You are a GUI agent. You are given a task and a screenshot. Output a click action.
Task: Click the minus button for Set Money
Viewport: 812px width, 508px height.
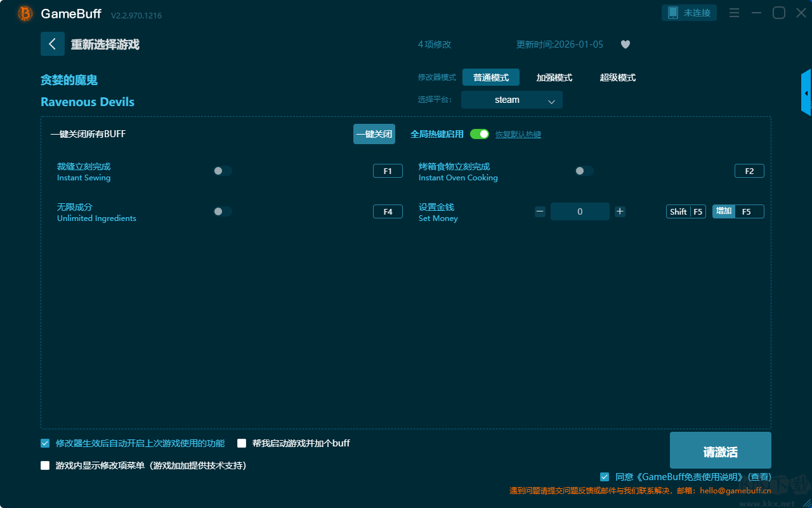pyautogui.click(x=540, y=211)
